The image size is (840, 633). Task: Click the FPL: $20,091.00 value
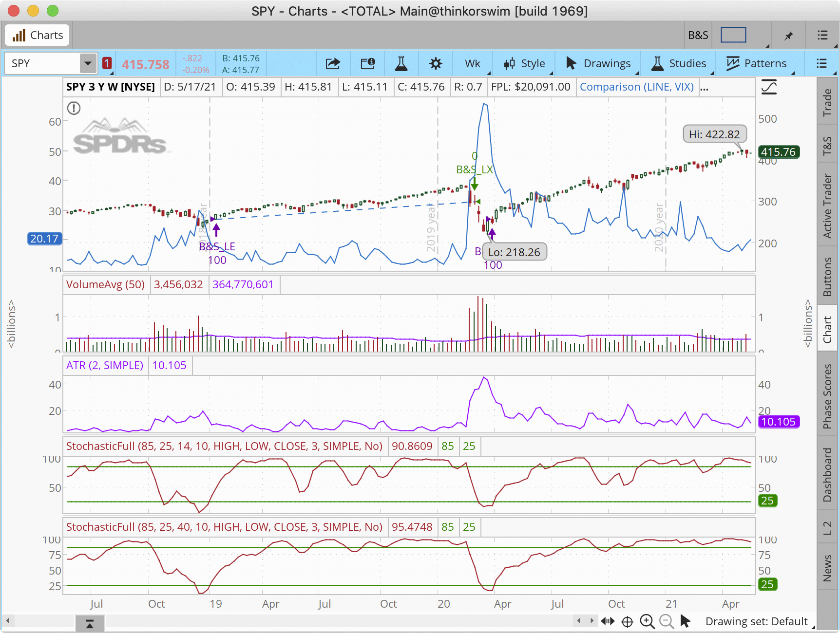531,87
